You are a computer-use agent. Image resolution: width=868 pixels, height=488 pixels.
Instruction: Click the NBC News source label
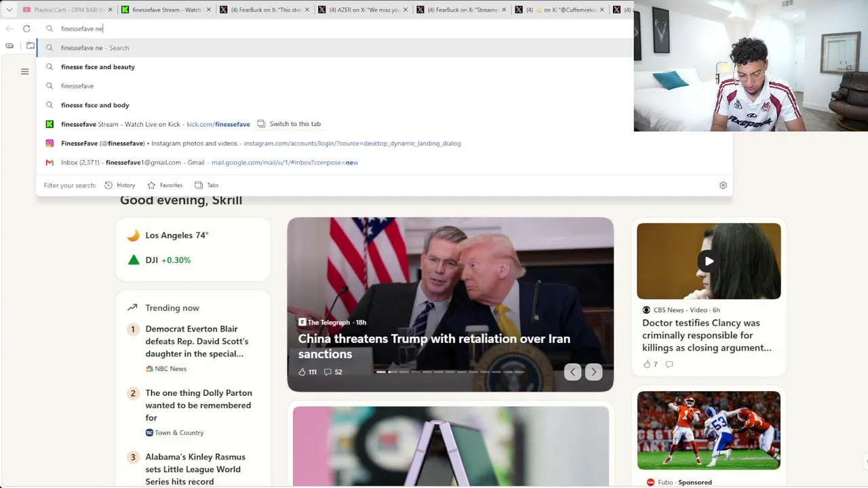tap(166, 369)
